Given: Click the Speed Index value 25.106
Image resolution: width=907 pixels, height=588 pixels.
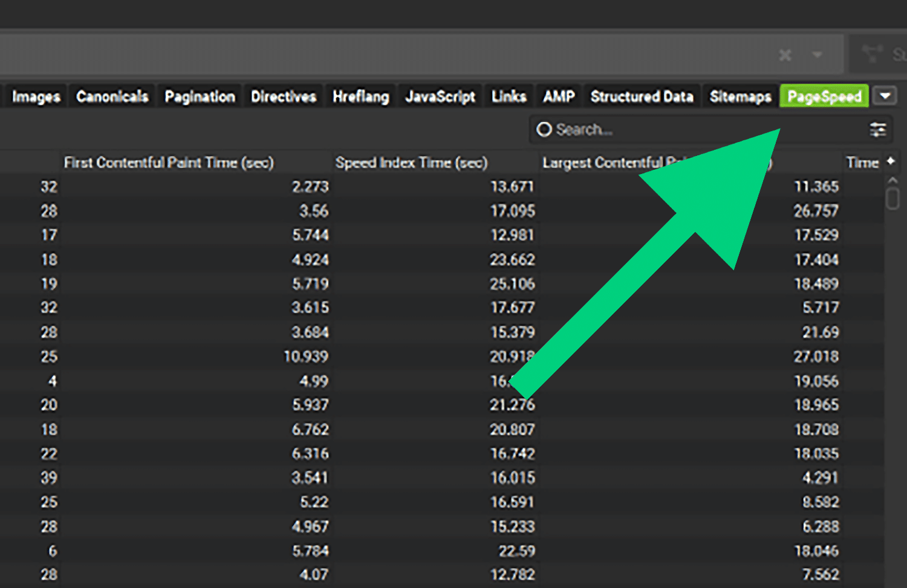Looking at the screenshot, I should 512,284.
